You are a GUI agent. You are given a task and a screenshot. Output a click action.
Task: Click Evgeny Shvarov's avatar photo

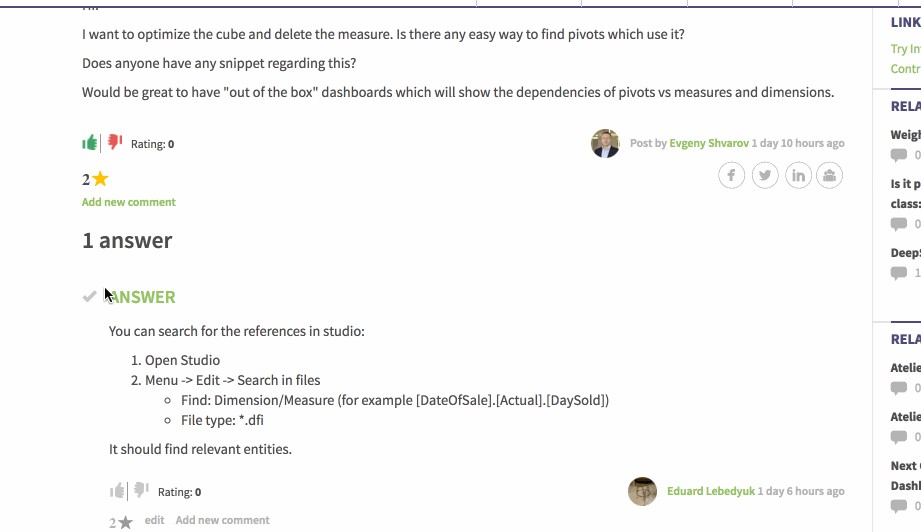605,143
